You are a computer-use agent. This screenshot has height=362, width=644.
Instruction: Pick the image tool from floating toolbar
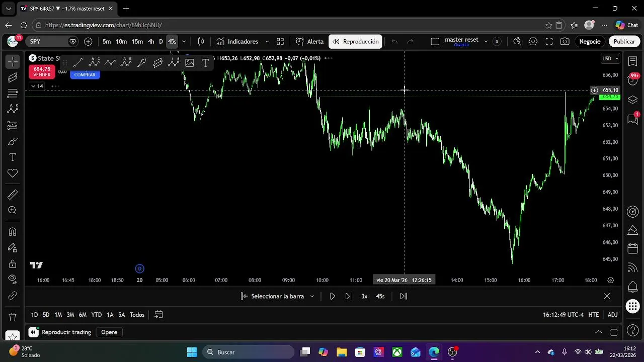tap(190, 63)
